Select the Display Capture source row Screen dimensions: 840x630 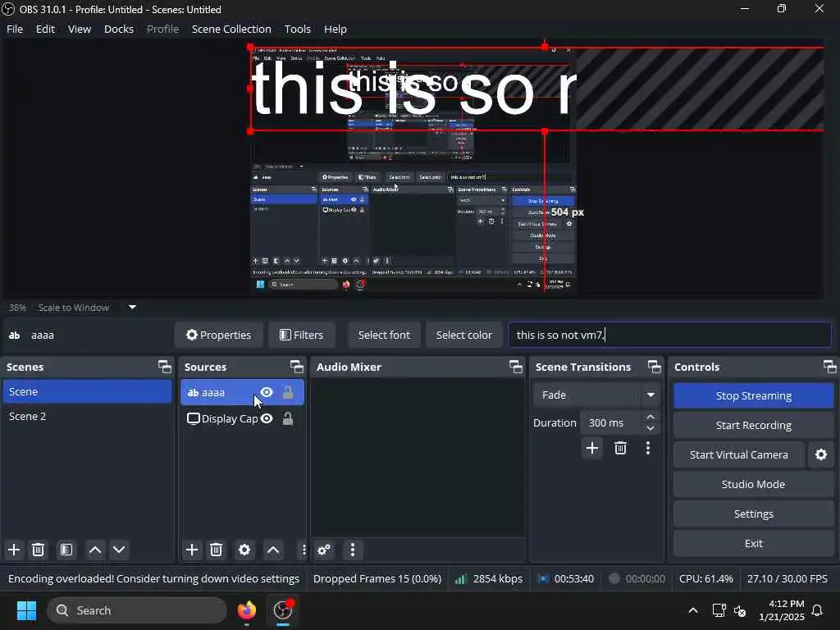tap(243, 418)
